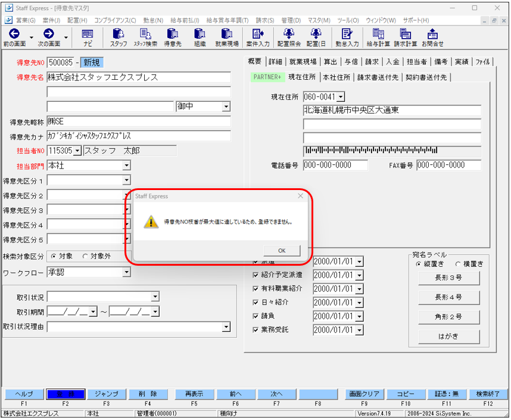Print 角形2号 address label

pyautogui.click(x=448, y=317)
